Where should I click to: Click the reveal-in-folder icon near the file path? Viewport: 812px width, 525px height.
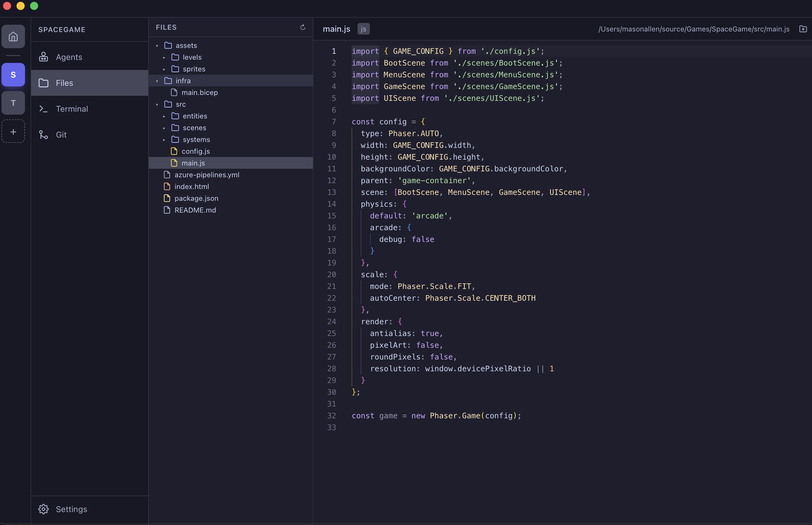803,29
